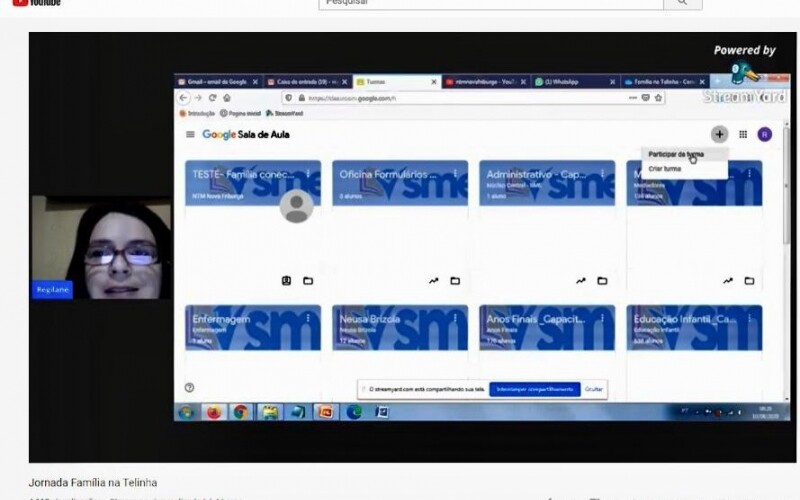Open the folder icon on the Administrativo card

pyautogui.click(x=602, y=281)
